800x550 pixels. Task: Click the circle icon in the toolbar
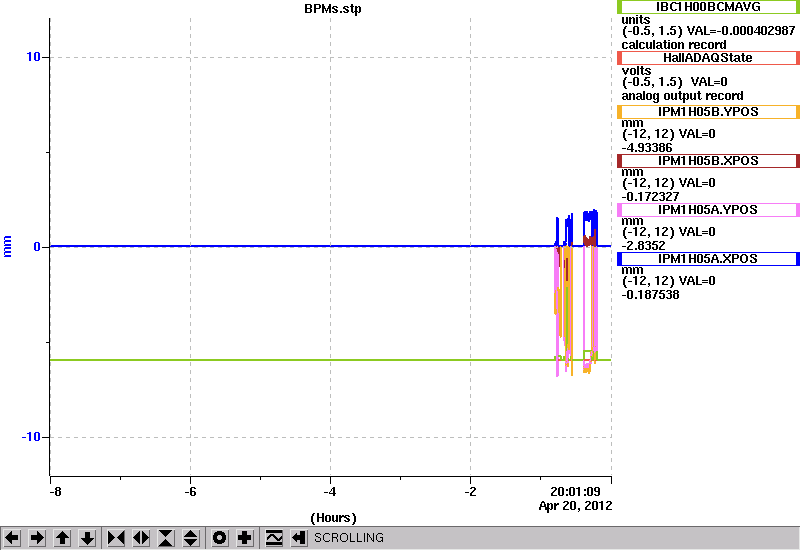coord(220,538)
